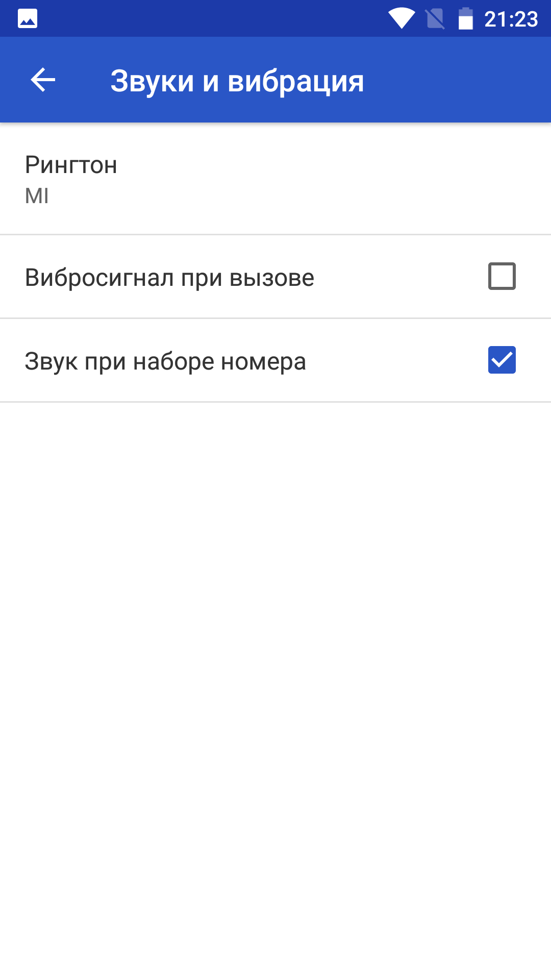Tap the 21:23 clock in status bar
The image size is (551, 980).
pyautogui.click(x=511, y=19)
